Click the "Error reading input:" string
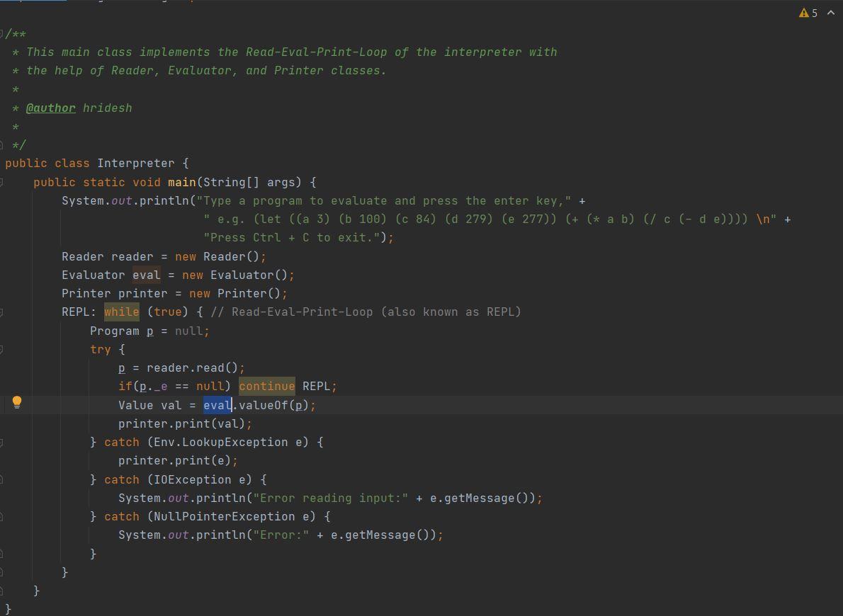This screenshot has height=616, width=843. pos(331,498)
